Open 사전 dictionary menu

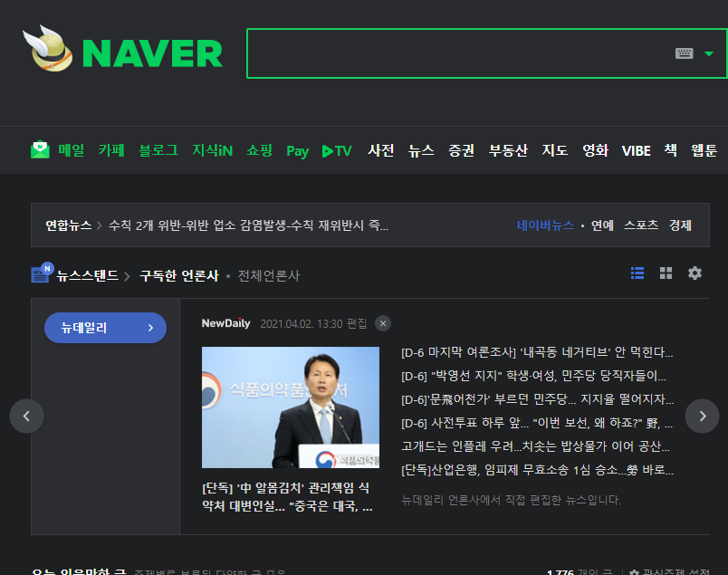[x=381, y=150]
